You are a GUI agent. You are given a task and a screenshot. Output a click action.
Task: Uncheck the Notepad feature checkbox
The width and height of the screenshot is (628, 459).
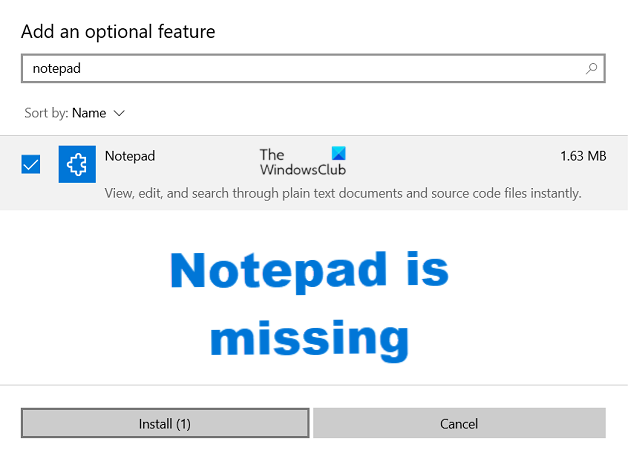pyautogui.click(x=31, y=165)
